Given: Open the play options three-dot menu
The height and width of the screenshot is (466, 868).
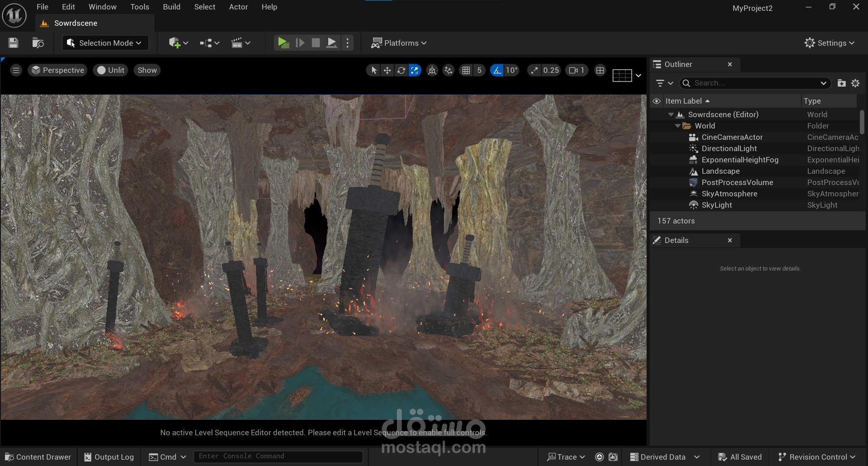Looking at the screenshot, I should point(347,43).
